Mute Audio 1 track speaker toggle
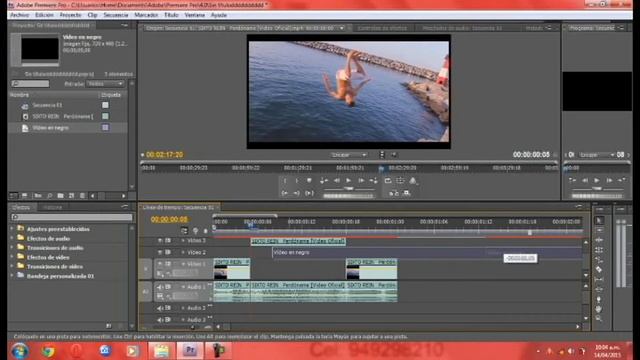The width and height of the screenshot is (640, 360). coord(160,287)
